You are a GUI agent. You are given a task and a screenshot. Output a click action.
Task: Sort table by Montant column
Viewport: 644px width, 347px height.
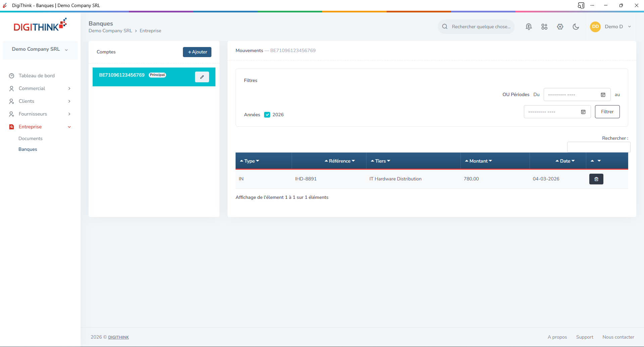[478, 161]
